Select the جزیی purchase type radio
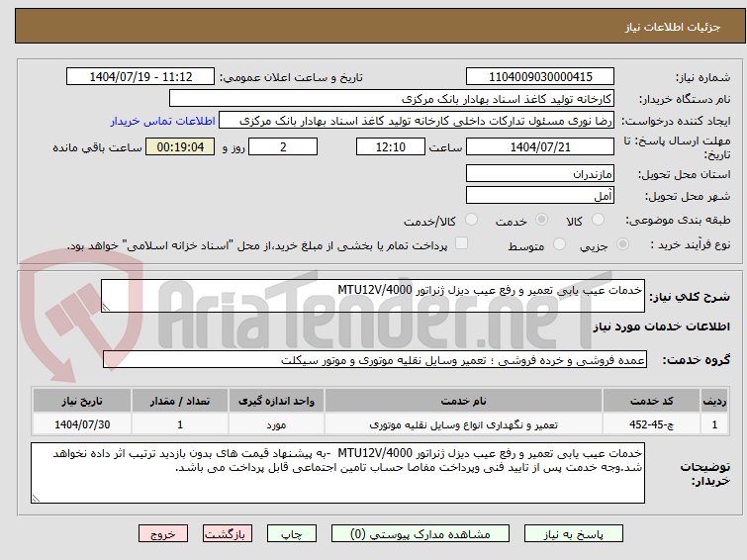Screen dimensions: 747x560 click(x=622, y=244)
